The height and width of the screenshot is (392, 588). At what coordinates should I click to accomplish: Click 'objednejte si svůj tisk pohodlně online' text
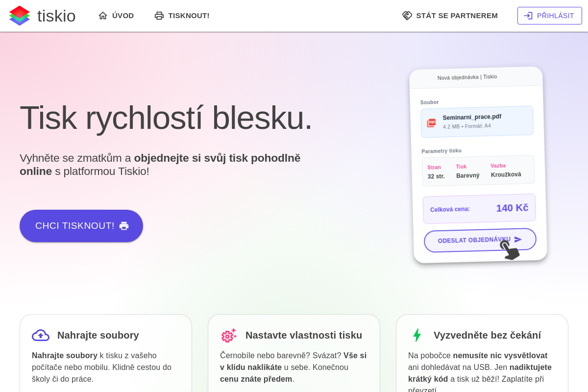[160, 165]
